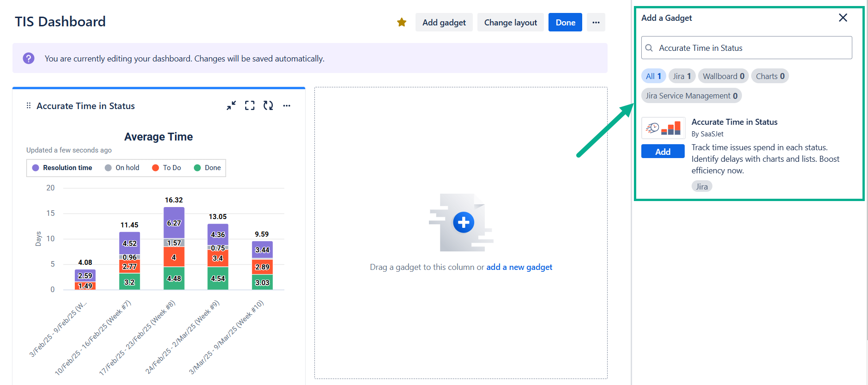Click the gold star favorite icon

click(402, 22)
